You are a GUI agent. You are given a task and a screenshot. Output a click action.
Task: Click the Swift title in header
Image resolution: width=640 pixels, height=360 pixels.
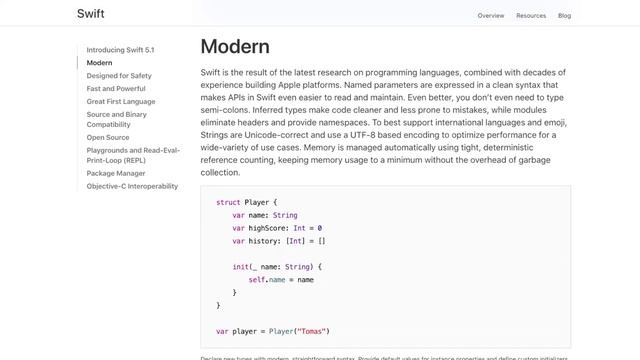point(91,13)
